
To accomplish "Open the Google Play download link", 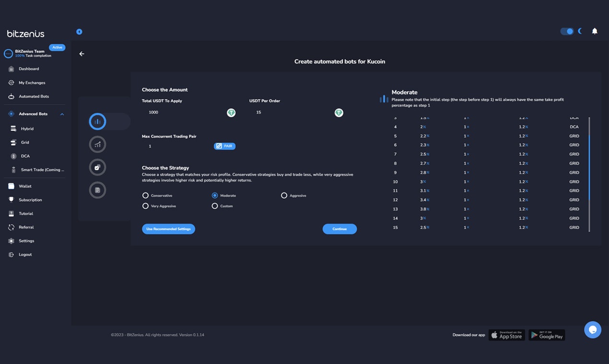I will pos(547,335).
